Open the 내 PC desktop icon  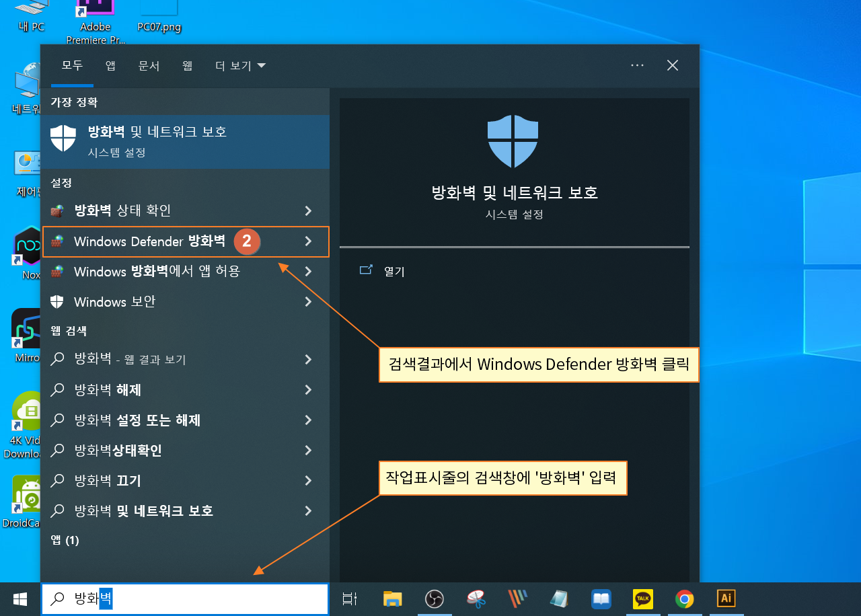[x=32, y=17]
